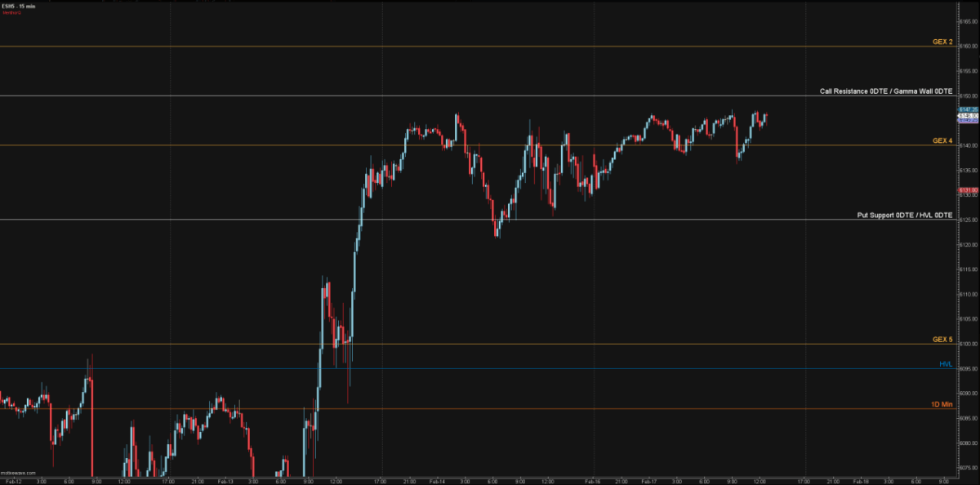Select the GEX 4 level label
Screen dimensions: 980x485
942,140
